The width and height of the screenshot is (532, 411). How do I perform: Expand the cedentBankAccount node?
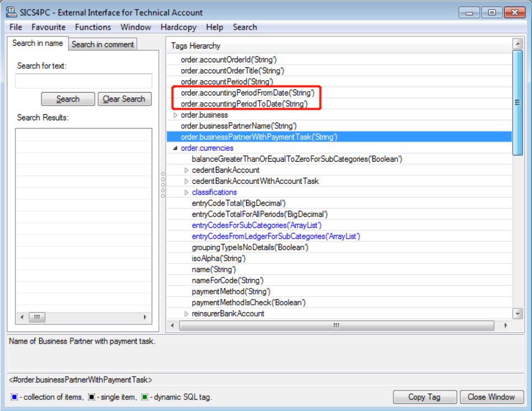(x=187, y=170)
